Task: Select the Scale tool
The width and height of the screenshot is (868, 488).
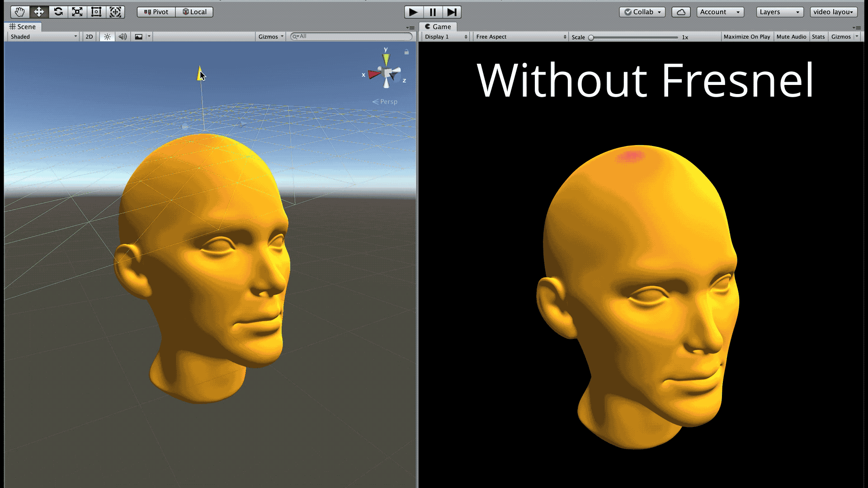Action: click(x=77, y=12)
